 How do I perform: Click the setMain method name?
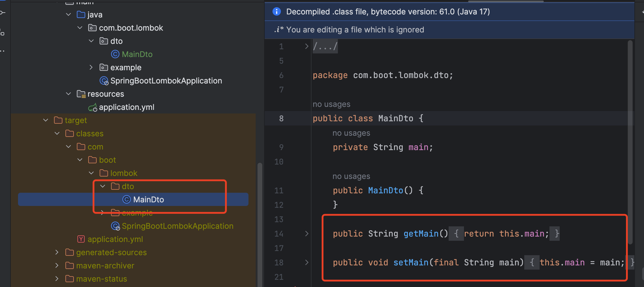click(411, 262)
